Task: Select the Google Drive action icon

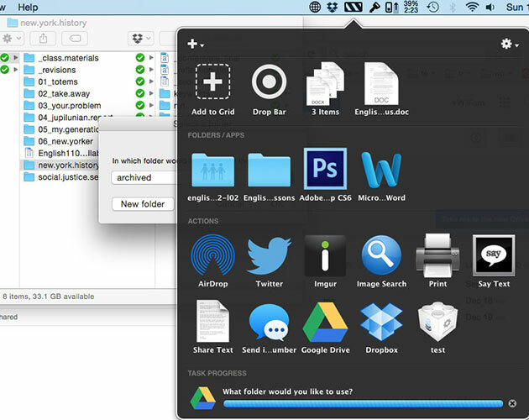Action: [325, 322]
